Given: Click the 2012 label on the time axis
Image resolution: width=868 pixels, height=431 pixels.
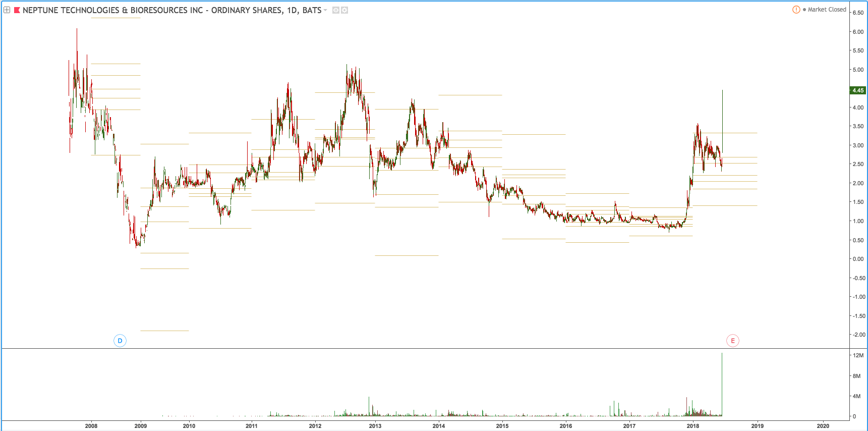Looking at the screenshot, I should pyautogui.click(x=315, y=426).
